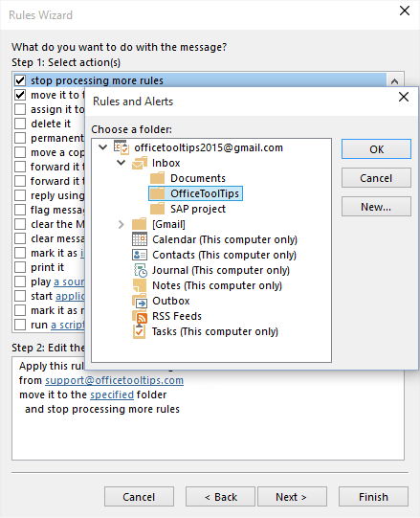
Task: Click the 'applic' link after start
Action: point(70,296)
